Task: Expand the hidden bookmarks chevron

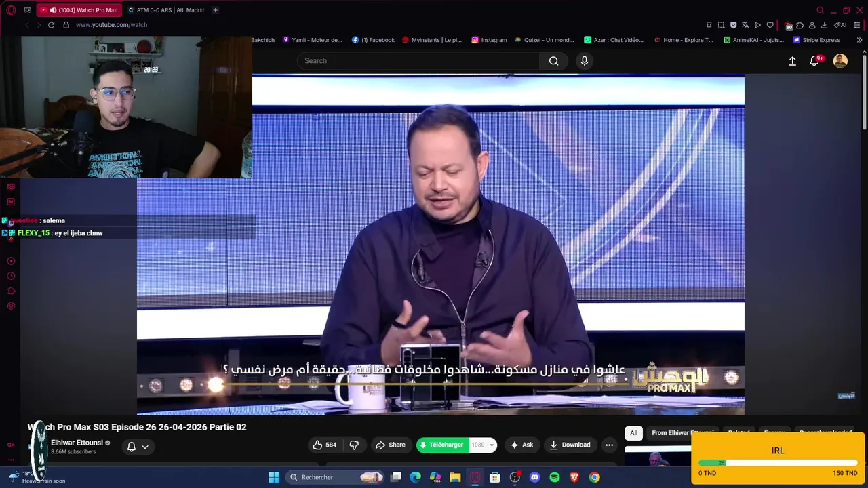Action: coord(859,40)
